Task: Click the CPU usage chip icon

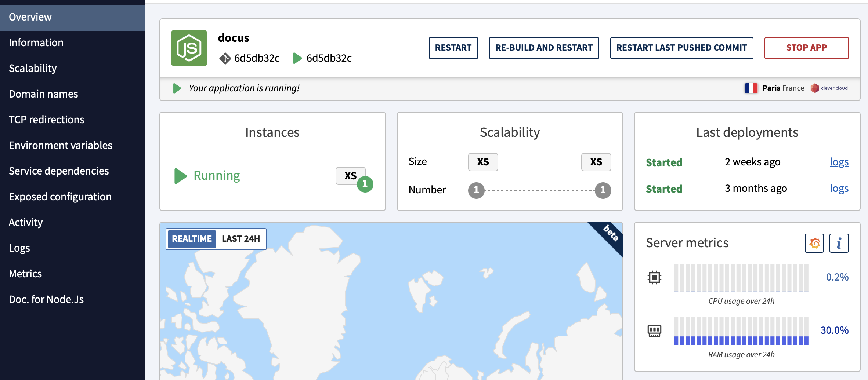Action: (x=655, y=278)
